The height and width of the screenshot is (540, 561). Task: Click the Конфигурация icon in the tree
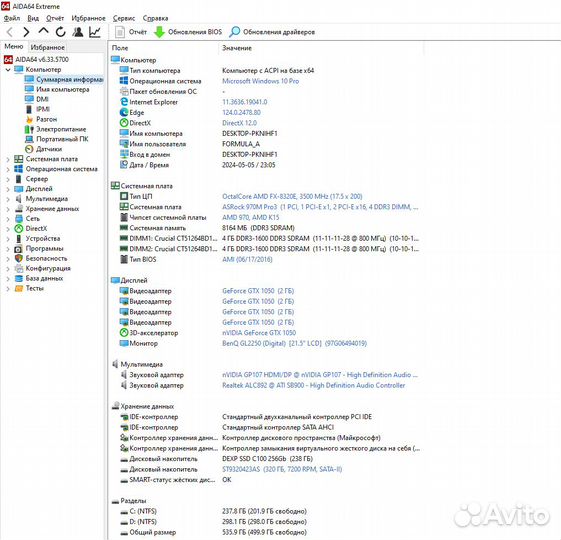coord(19,268)
